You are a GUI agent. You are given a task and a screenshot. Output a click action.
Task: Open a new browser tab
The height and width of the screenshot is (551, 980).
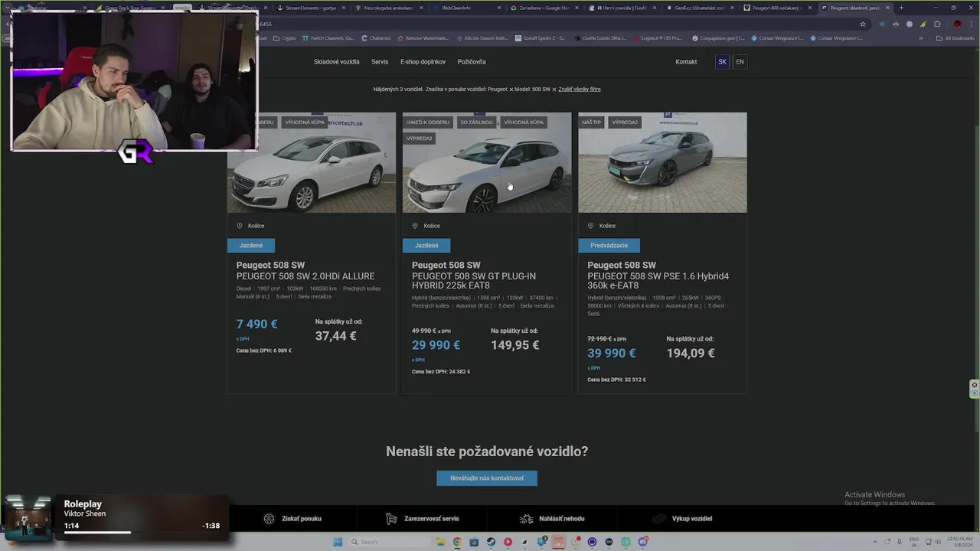tap(901, 8)
